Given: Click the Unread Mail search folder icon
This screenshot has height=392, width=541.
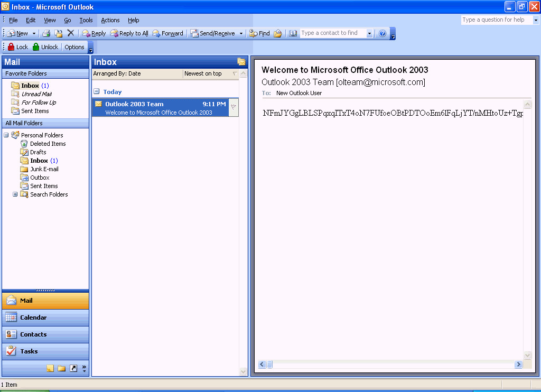Looking at the screenshot, I should [x=15, y=94].
